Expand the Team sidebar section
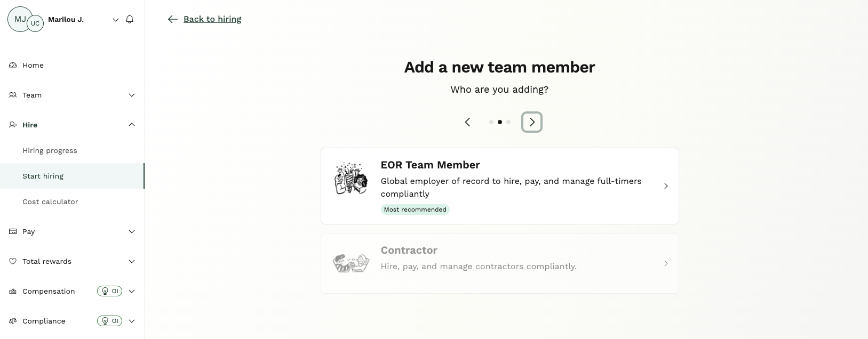 [x=132, y=95]
